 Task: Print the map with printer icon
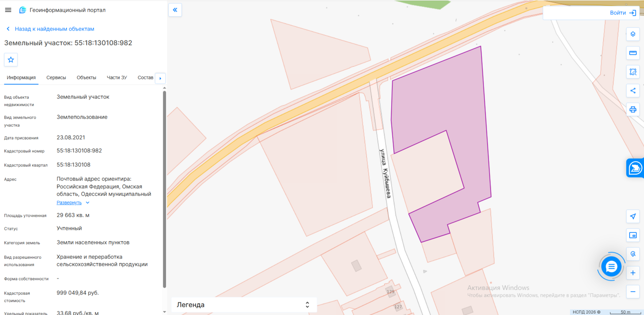click(633, 110)
